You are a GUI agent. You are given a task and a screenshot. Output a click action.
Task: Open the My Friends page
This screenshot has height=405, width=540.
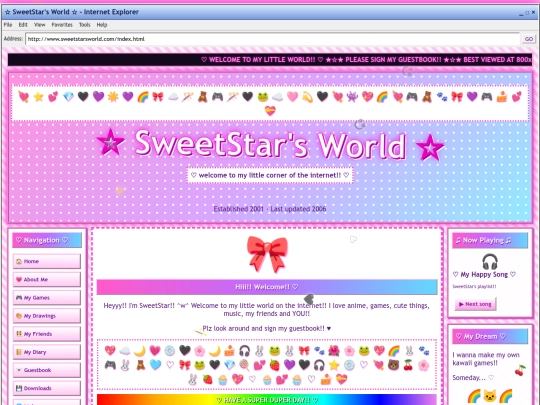click(x=47, y=334)
